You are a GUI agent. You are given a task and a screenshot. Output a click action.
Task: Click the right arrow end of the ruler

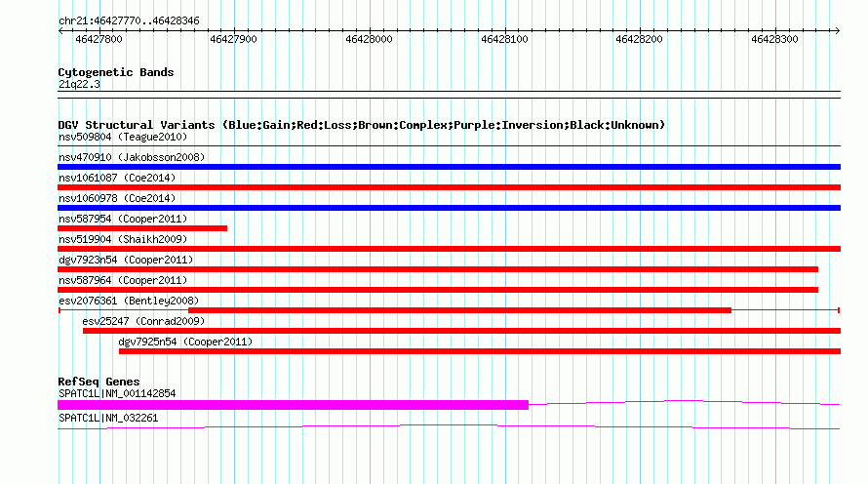[x=837, y=31]
